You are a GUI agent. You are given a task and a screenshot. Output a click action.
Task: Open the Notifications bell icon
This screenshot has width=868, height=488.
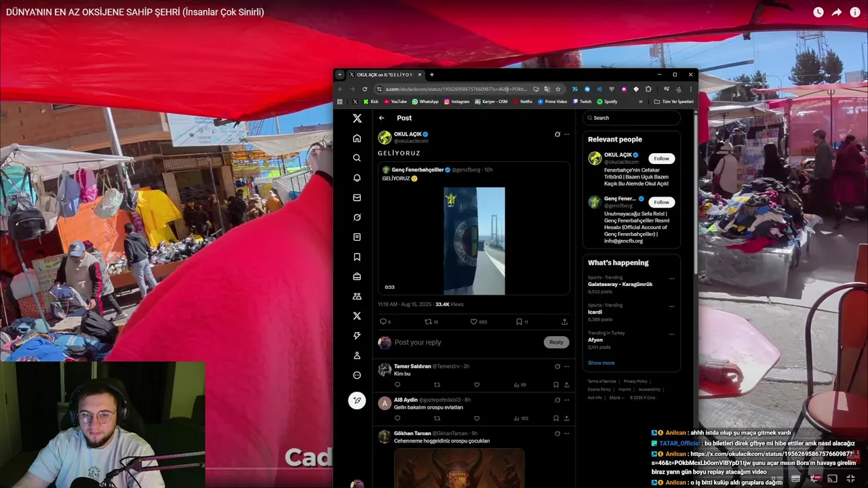click(357, 178)
